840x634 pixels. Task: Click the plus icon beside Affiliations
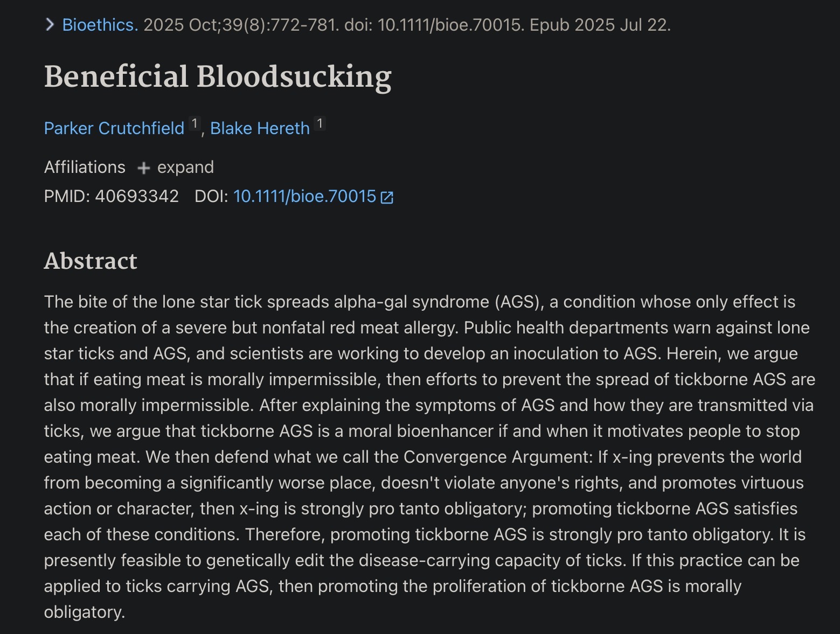click(143, 168)
